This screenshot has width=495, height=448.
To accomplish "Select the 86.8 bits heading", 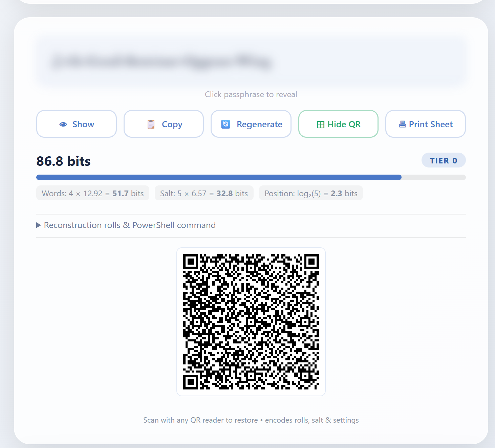I will [x=63, y=161].
